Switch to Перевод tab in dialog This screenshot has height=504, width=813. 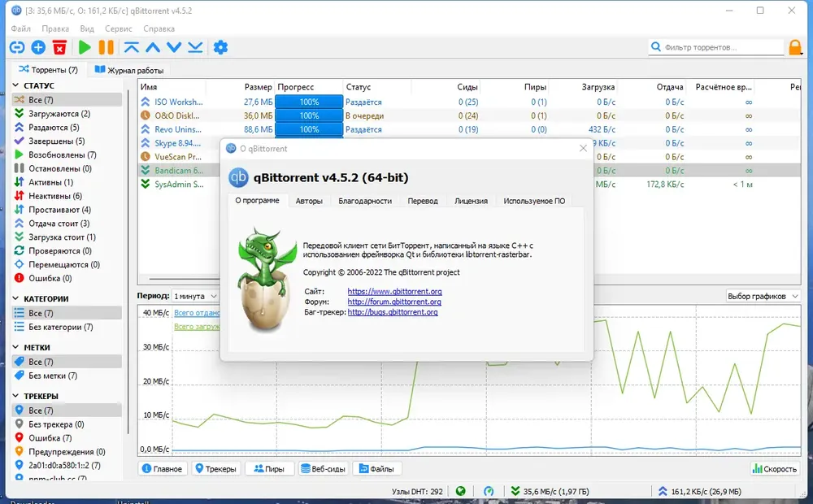click(423, 201)
